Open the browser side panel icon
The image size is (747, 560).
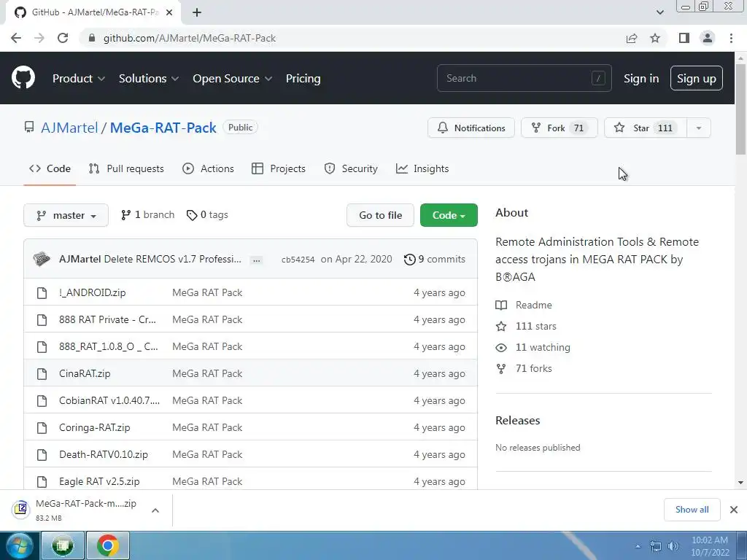point(684,38)
